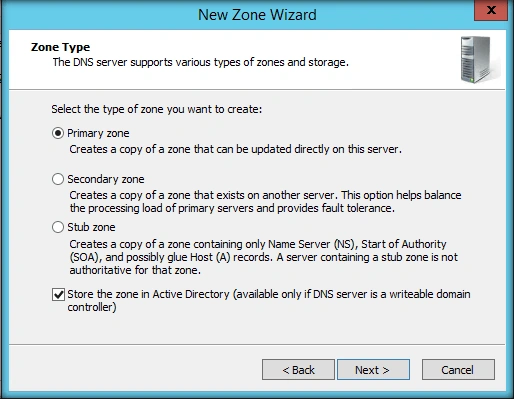Uncheck Store the zone in Active Directory box
Image resolution: width=514 pixels, height=399 pixels.
click(58, 294)
